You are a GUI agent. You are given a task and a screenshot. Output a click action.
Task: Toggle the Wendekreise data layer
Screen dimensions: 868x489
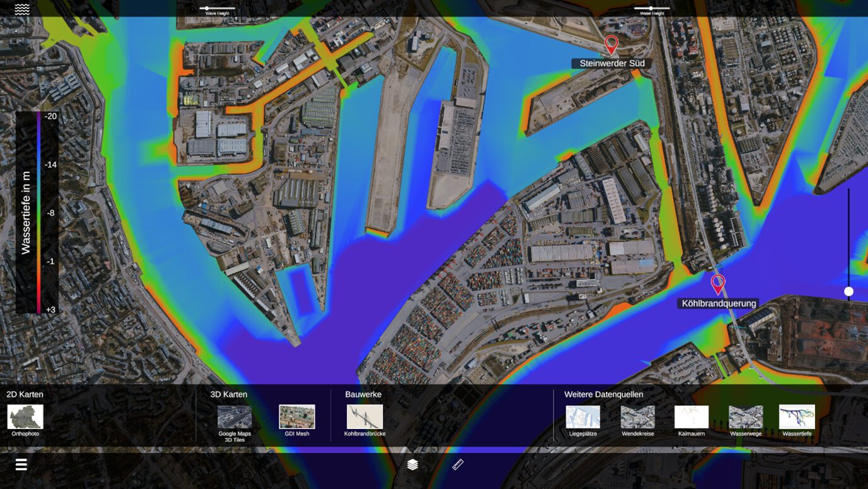[637, 417]
